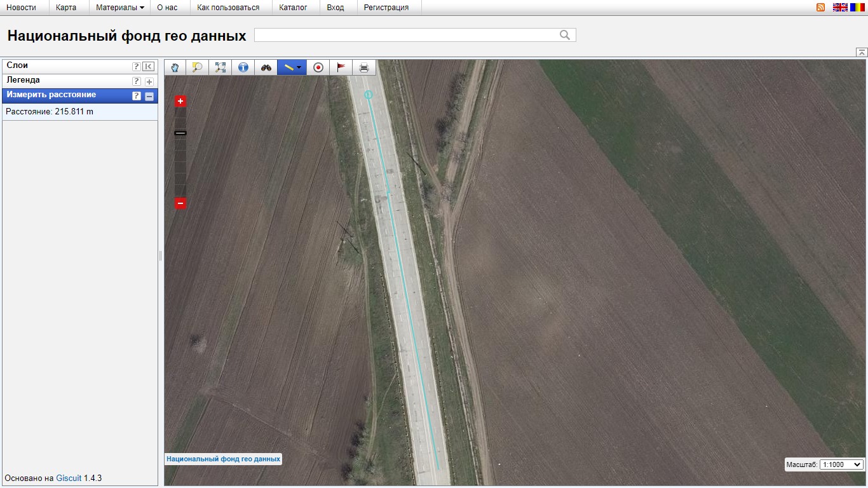
Task: Click the print map icon
Action: coord(364,67)
